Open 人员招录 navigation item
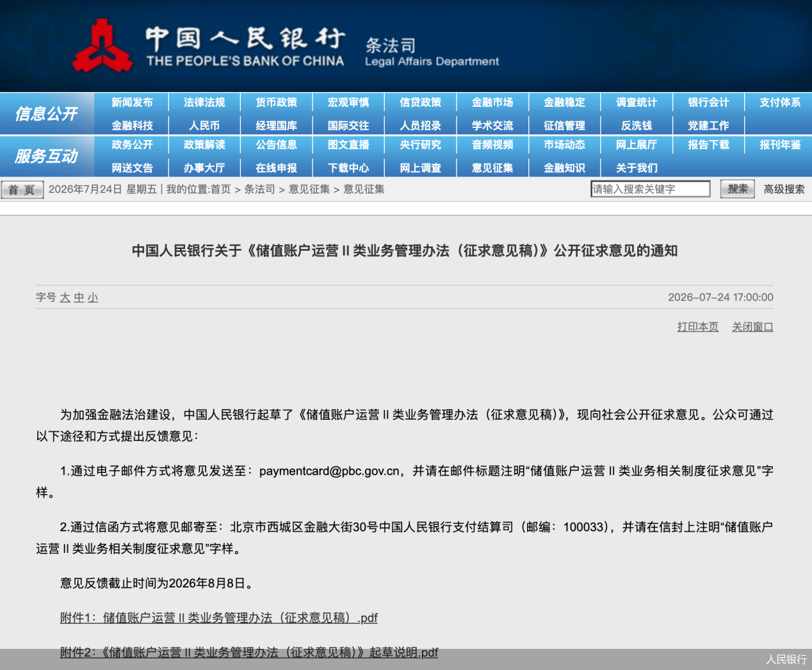 (420, 125)
